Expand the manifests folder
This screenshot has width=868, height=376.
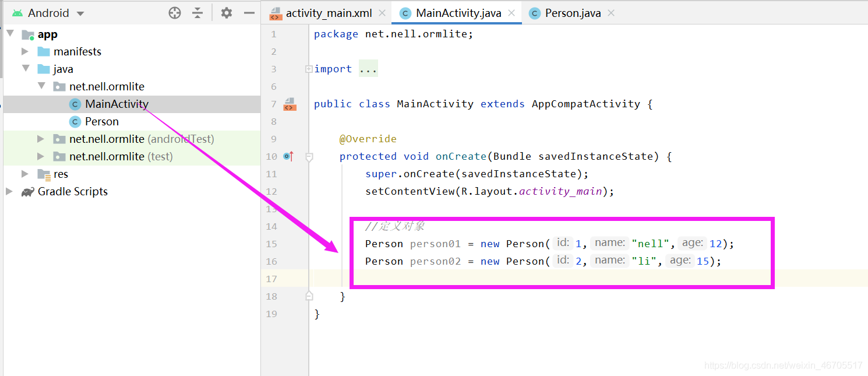(25, 51)
